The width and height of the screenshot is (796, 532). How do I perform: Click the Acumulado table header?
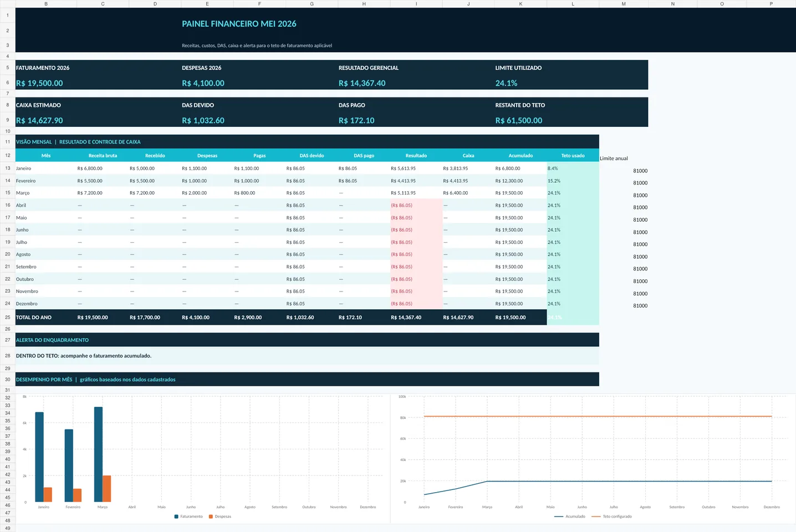[x=521, y=156]
